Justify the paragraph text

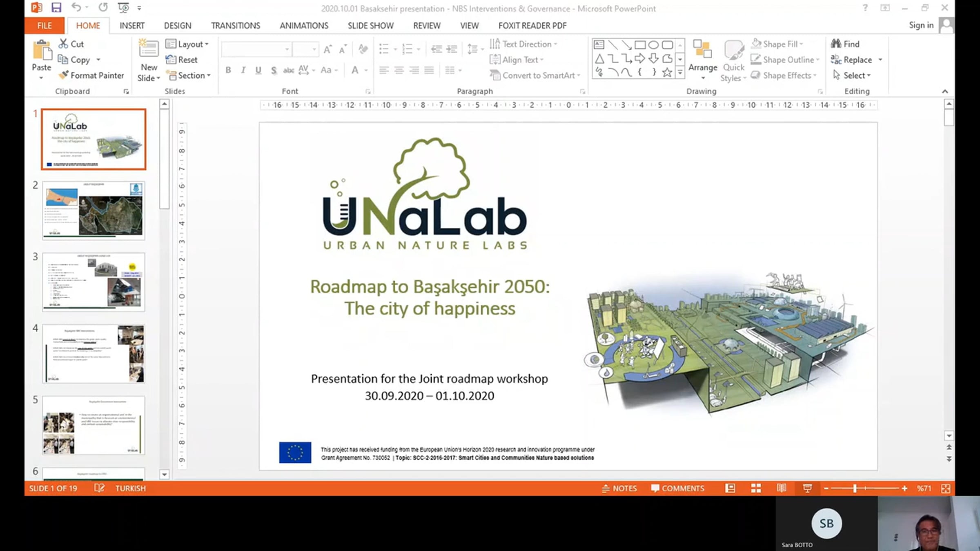pyautogui.click(x=429, y=70)
